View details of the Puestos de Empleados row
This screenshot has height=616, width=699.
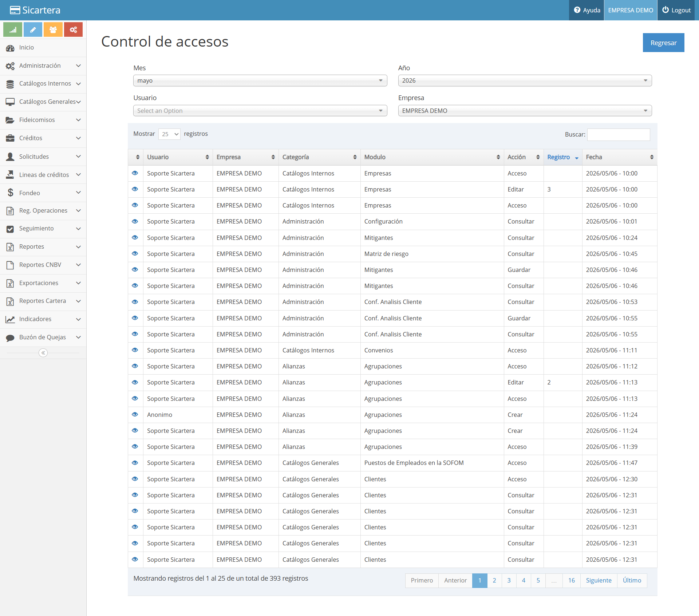click(135, 462)
